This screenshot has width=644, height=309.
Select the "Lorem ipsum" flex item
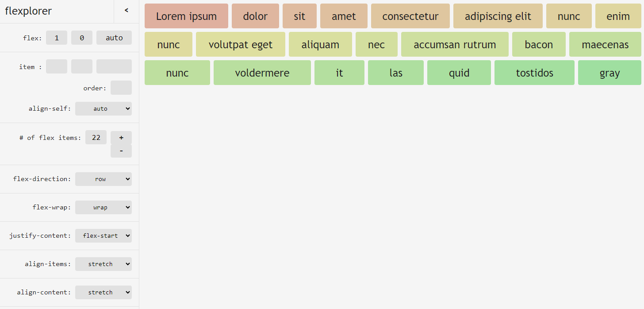(186, 16)
